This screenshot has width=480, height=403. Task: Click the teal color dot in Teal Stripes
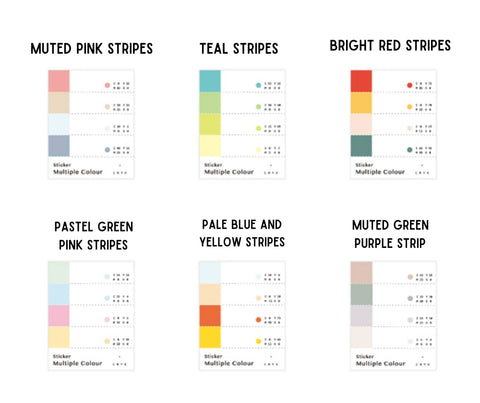pyautogui.click(x=258, y=85)
